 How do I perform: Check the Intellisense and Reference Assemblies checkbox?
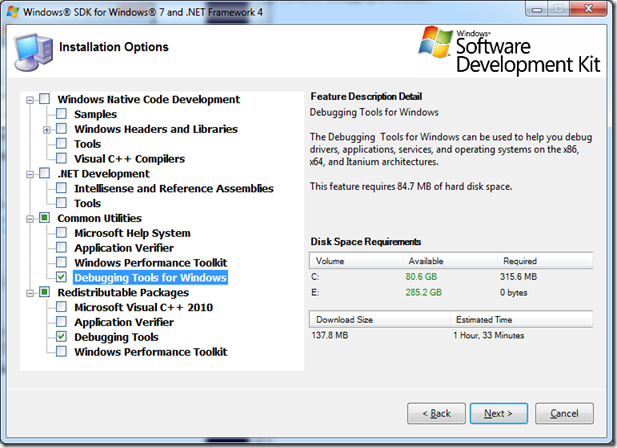61,188
